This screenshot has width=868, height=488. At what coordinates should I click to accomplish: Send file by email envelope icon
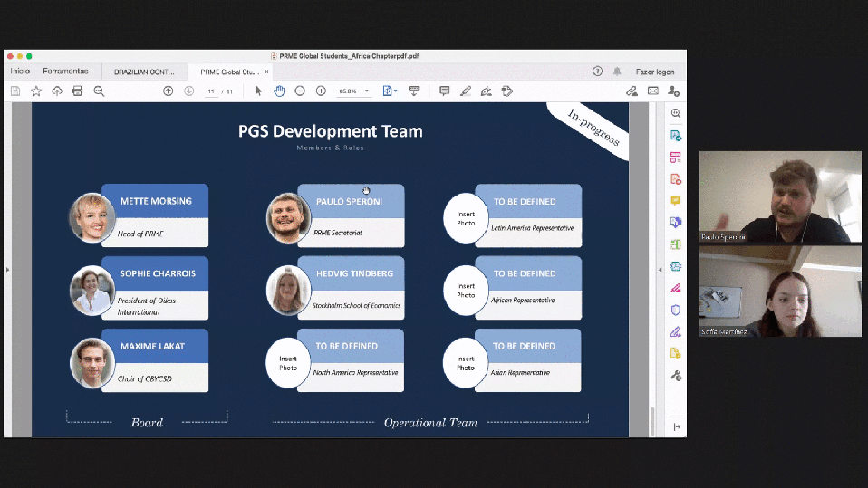(653, 91)
